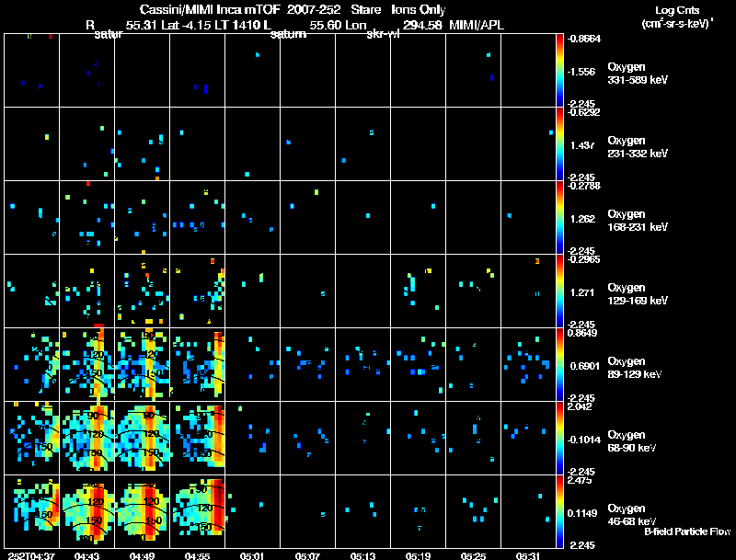
Task: Select the 89-129 keV image at 04:43
Action: coord(86,365)
